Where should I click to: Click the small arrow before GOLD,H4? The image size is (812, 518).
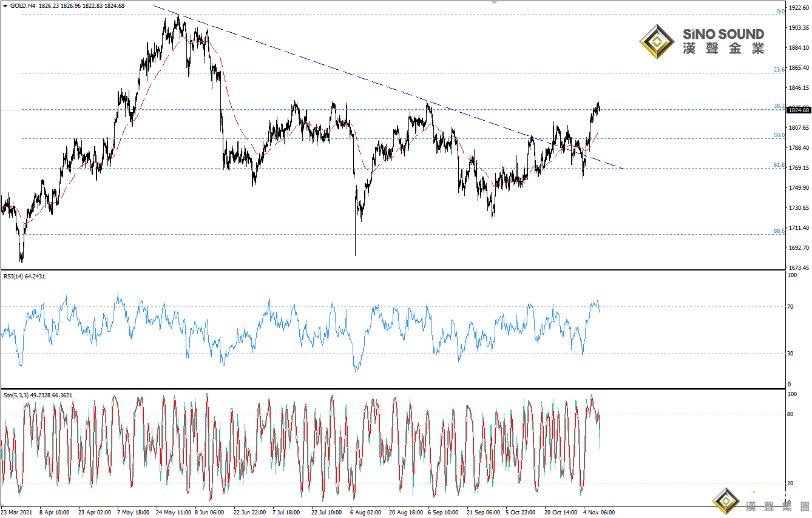pyautogui.click(x=5, y=5)
